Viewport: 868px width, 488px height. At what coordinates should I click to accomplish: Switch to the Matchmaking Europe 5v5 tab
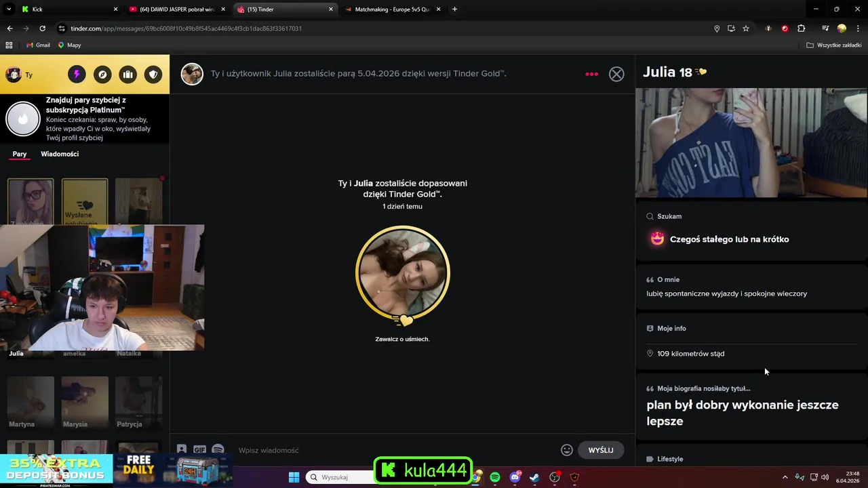[x=392, y=9]
